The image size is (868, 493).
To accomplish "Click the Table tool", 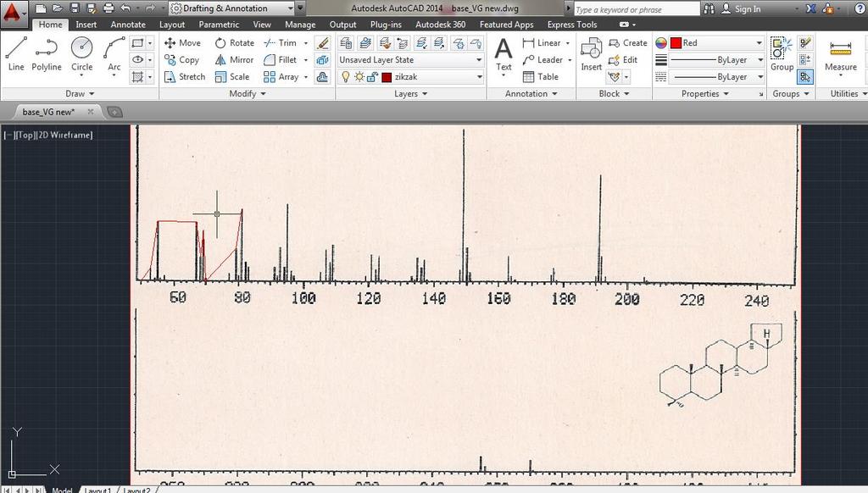I will coord(540,77).
